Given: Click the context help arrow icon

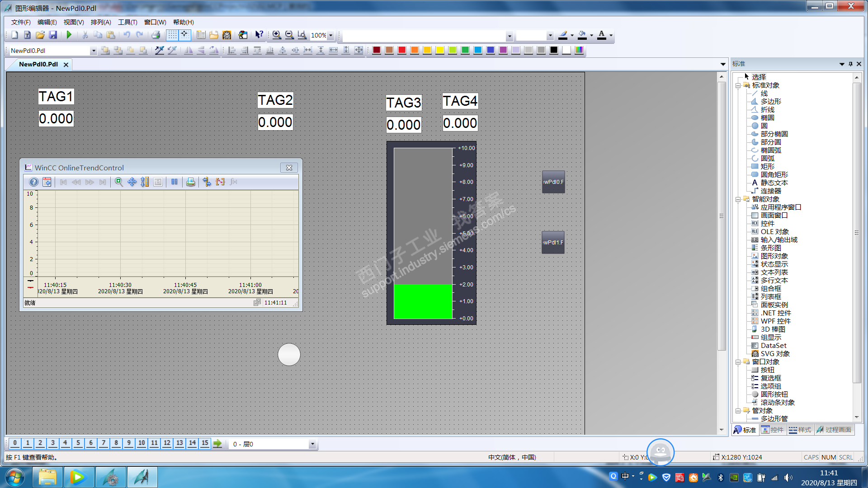Looking at the screenshot, I should 259,35.
